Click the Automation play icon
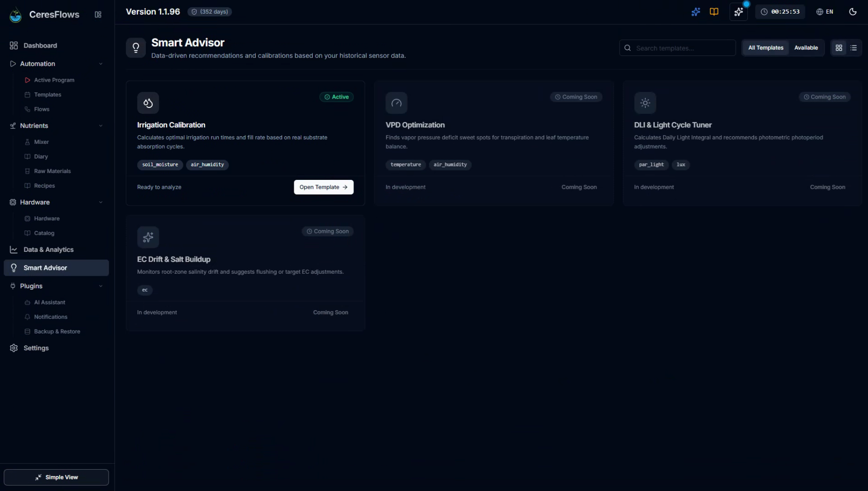Screen dimensions: 868x491 pos(13,64)
